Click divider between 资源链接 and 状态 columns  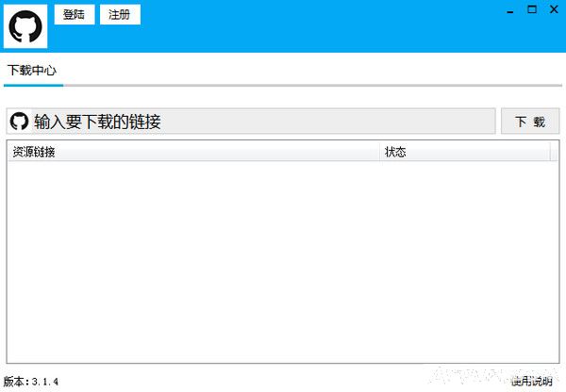[x=380, y=152]
